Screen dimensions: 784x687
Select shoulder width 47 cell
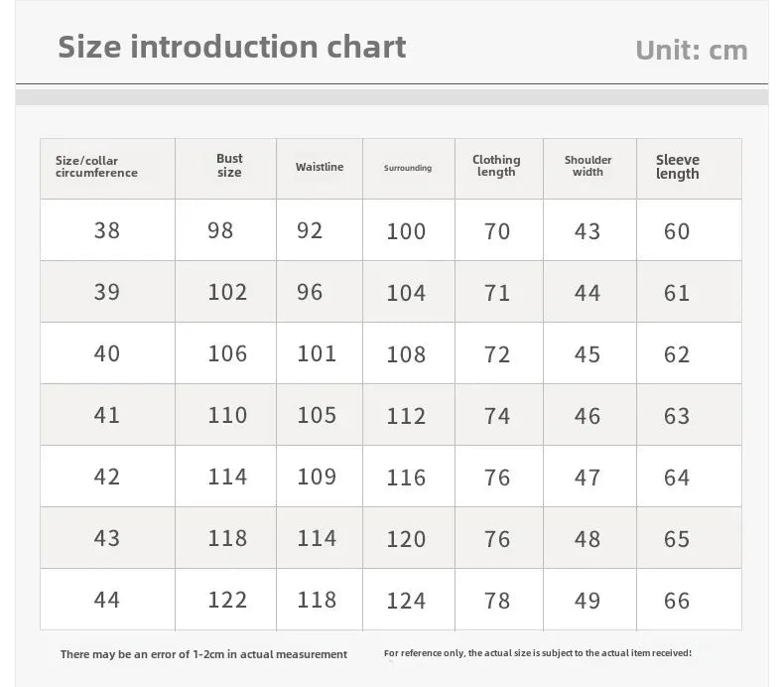pyautogui.click(x=590, y=477)
